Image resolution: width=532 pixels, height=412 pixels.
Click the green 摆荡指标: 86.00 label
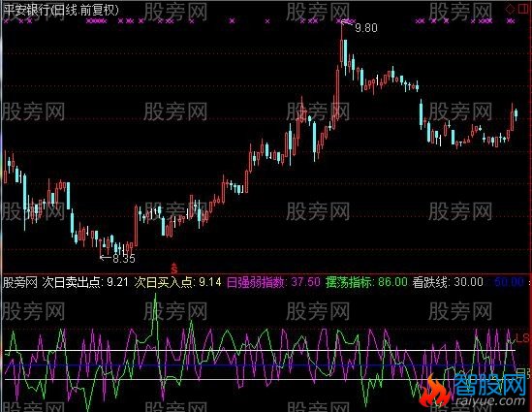pyautogui.click(x=366, y=282)
